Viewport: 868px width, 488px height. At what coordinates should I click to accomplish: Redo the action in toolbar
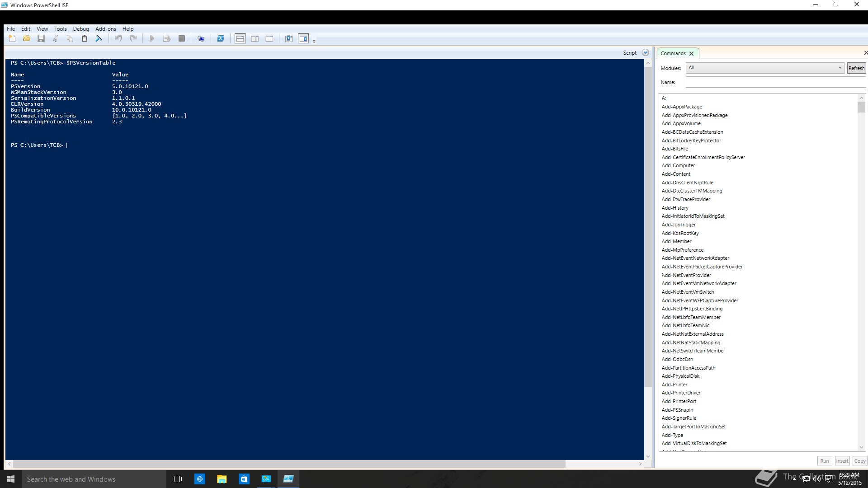click(x=133, y=39)
